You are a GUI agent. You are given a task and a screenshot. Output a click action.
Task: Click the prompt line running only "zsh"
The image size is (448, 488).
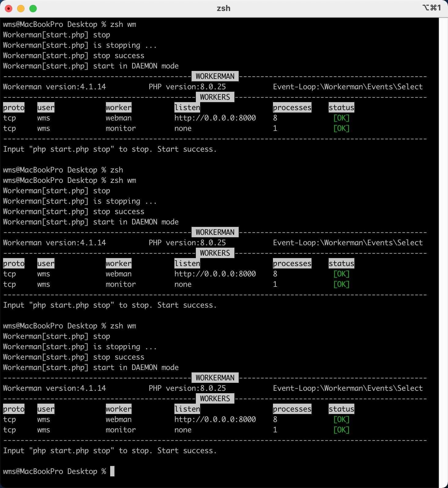[x=63, y=170]
